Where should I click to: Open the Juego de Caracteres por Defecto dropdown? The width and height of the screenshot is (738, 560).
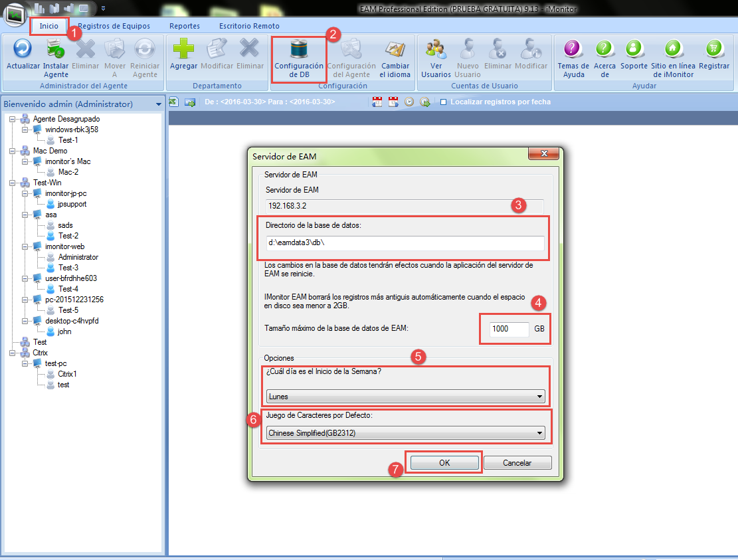click(406, 433)
